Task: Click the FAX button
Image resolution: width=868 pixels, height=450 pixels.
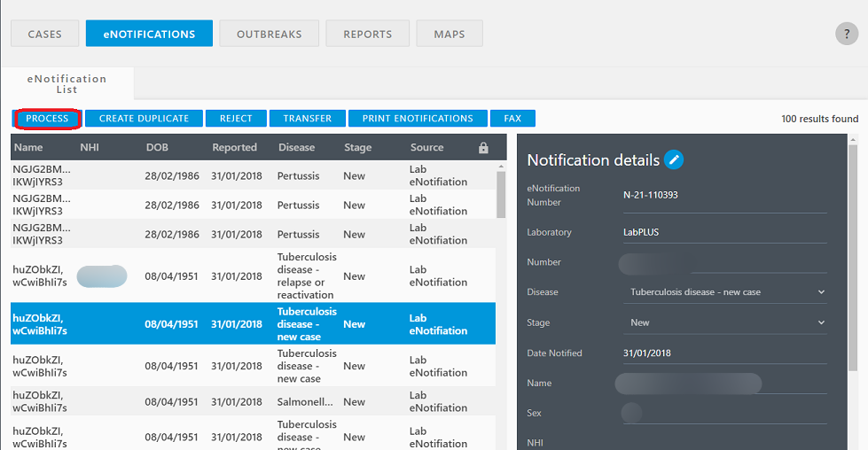Action: point(512,119)
